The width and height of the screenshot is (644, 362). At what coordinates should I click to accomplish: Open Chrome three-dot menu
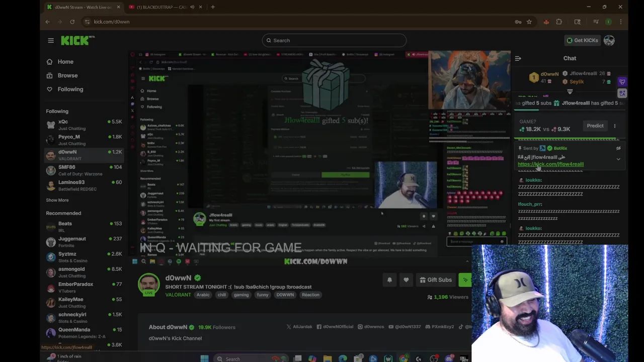621,22
